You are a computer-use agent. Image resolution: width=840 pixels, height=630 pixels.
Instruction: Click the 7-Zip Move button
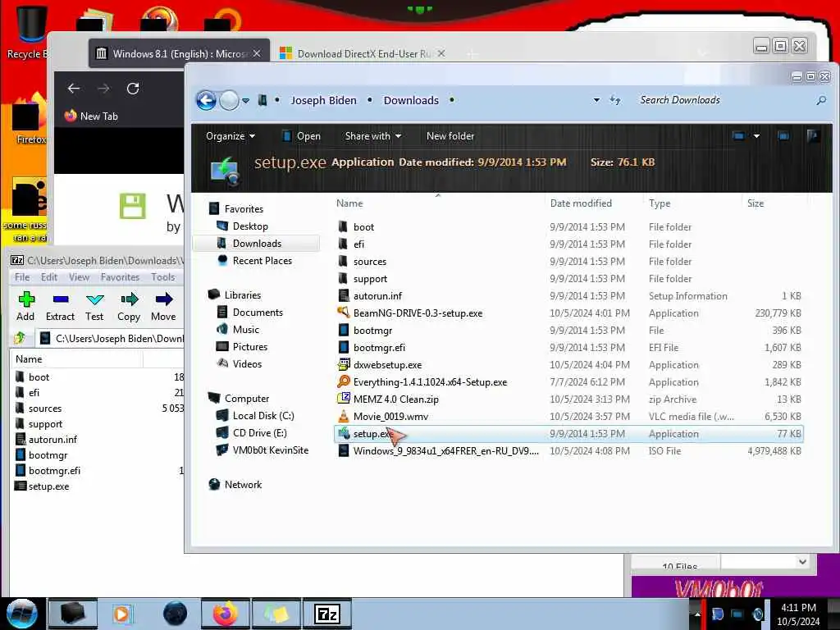pyautogui.click(x=163, y=307)
